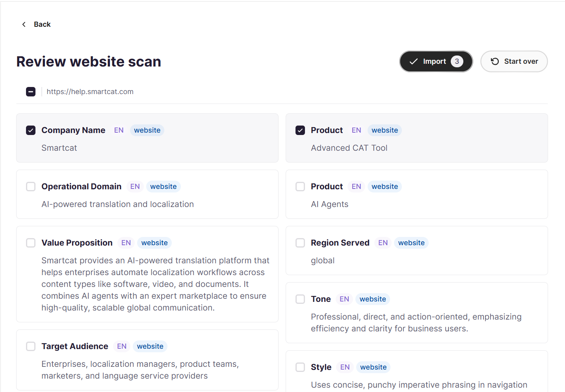Viewport: 565px width, 392px height.
Task: Check the Operational Domain checkbox
Action: [x=31, y=187]
